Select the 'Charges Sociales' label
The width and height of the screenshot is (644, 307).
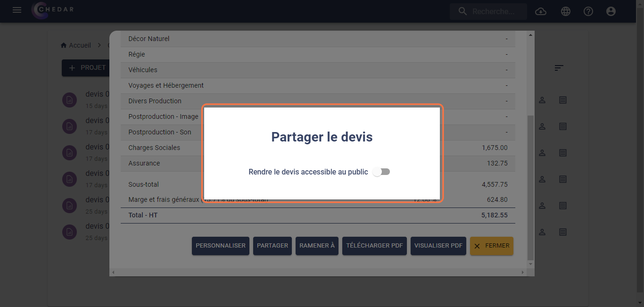click(x=154, y=148)
